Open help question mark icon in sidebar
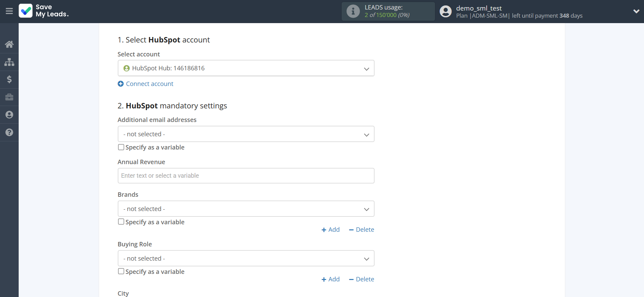 [x=9, y=133]
